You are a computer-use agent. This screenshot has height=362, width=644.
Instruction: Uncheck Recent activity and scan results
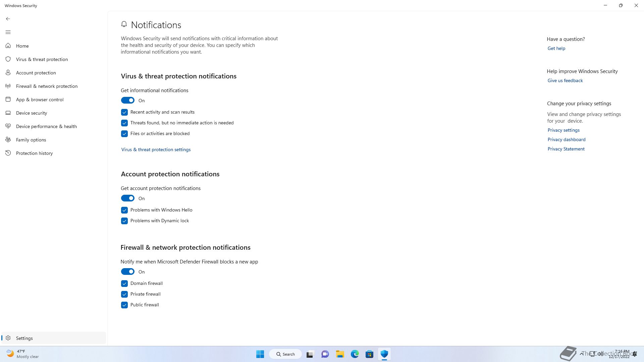tap(124, 112)
